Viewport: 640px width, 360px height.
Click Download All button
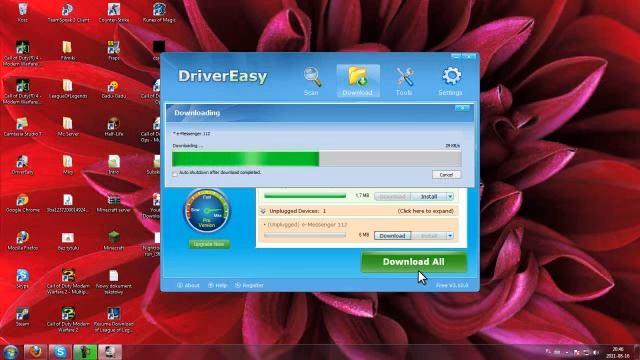click(x=413, y=262)
